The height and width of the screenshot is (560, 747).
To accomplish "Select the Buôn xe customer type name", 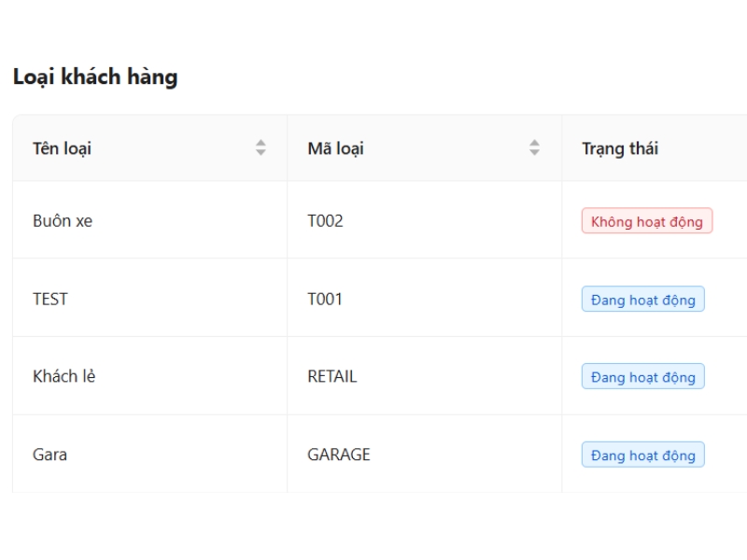I will pyautogui.click(x=63, y=221).
